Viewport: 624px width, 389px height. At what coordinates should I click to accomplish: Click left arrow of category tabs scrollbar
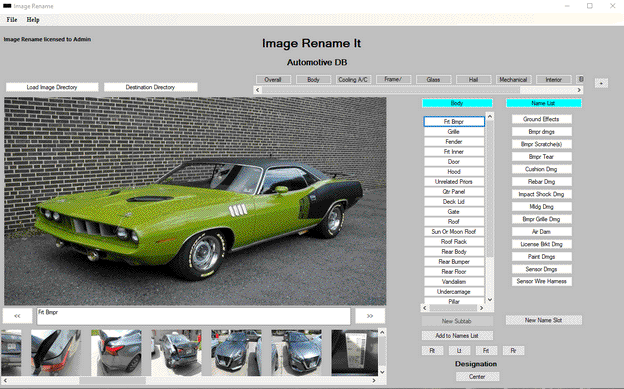coord(257,90)
